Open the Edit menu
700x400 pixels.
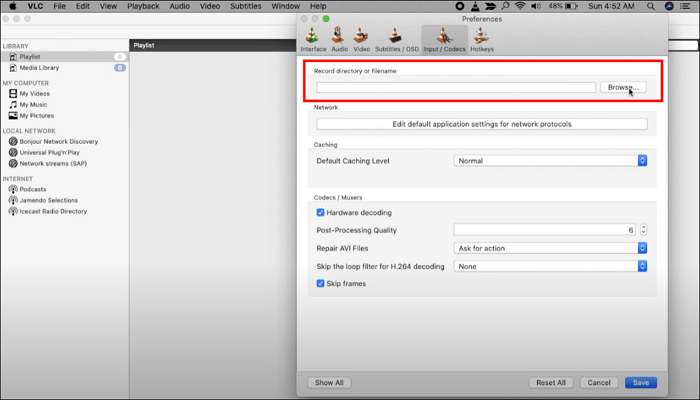point(83,6)
